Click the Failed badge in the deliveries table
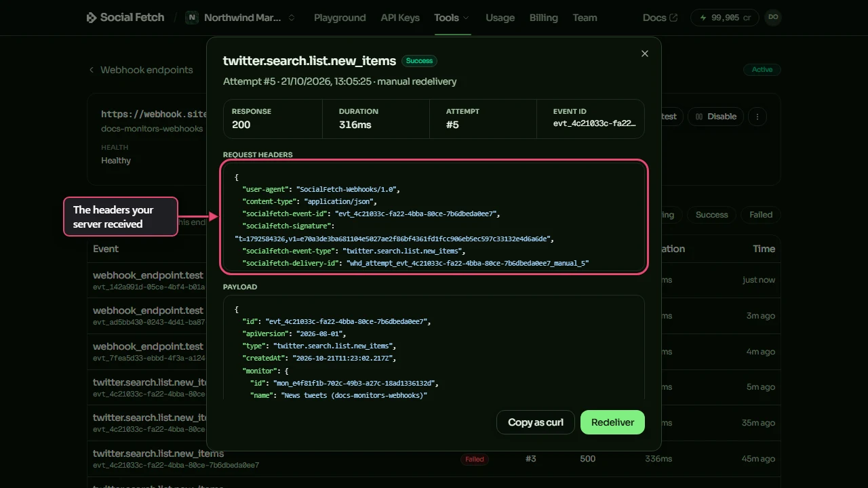 coord(475,459)
